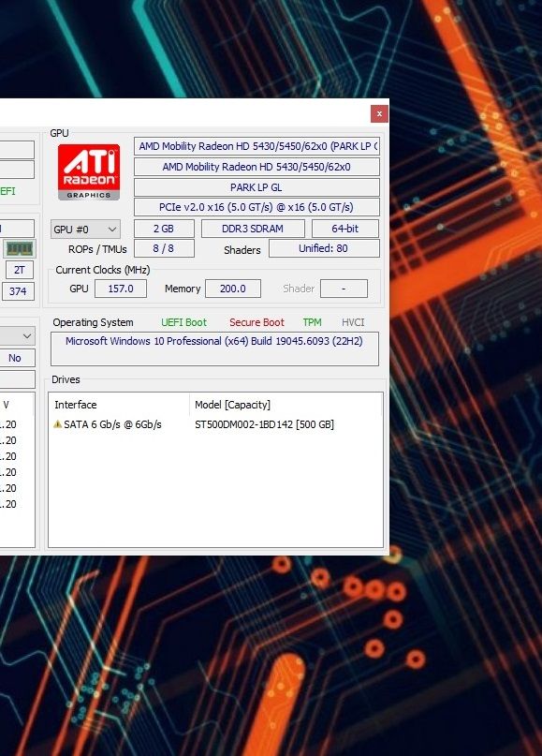The width and height of the screenshot is (542, 756).
Task: Click the Secure Boot status label
Action: pos(256,322)
